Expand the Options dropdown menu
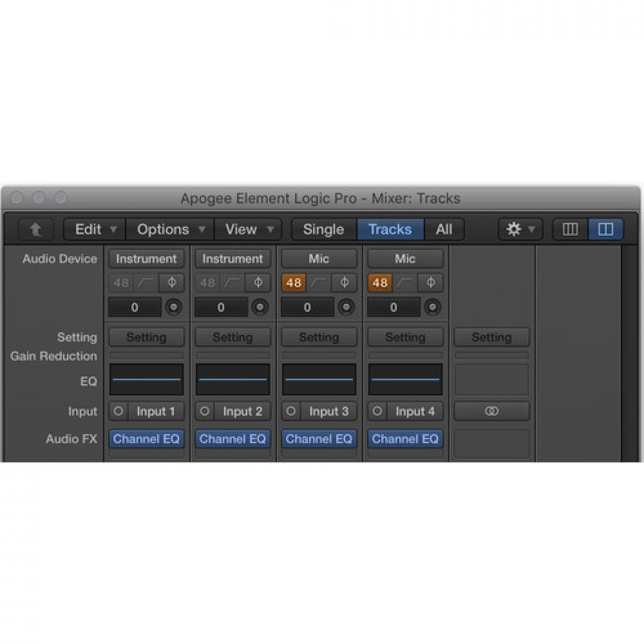The width and height of the screenshot is (644, 644). (171, 230)
